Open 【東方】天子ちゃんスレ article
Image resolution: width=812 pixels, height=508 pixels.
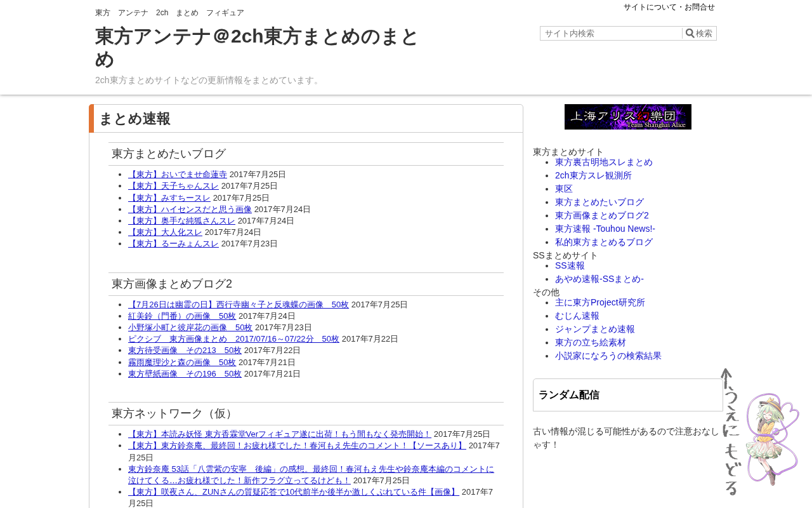(x=173, y=186)
